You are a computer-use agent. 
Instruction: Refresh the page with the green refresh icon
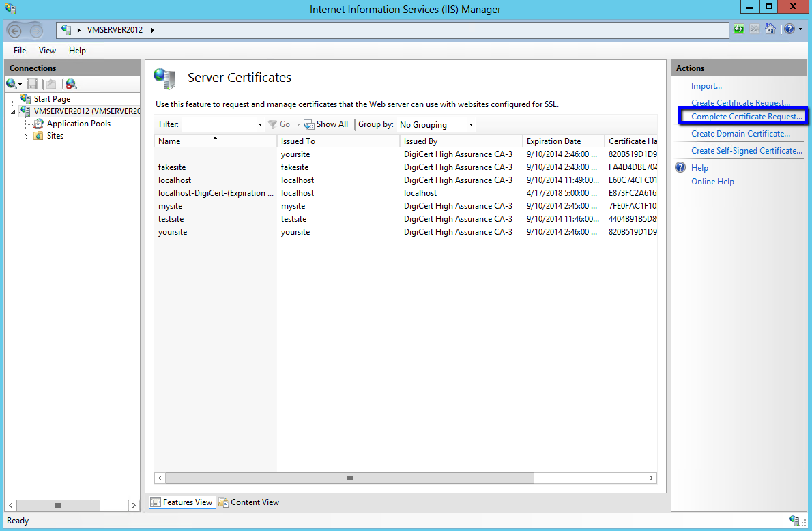(x=739, y=29)
